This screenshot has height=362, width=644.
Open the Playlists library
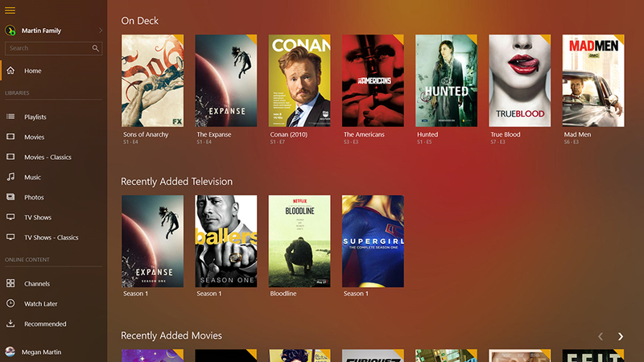(35, 117)
